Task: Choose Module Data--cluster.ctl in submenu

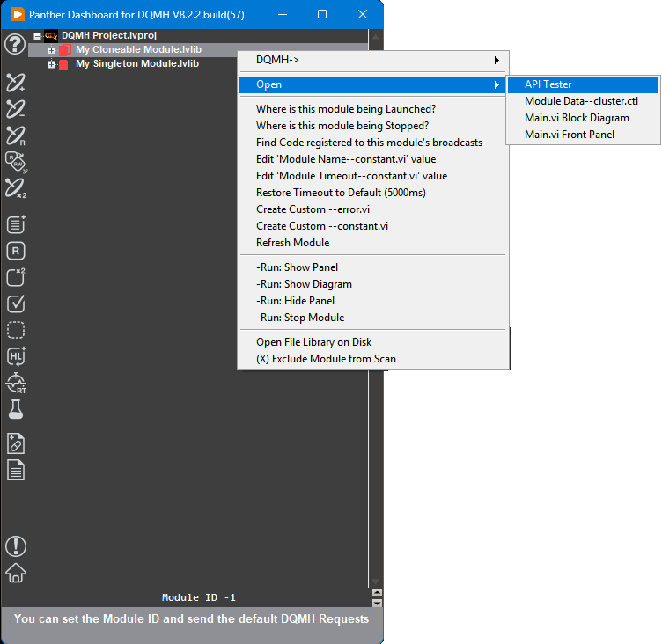Action: click(x=583, y=101)
